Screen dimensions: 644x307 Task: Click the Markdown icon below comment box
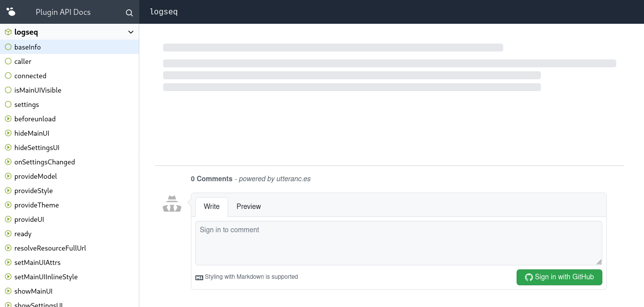coord(199,277)
